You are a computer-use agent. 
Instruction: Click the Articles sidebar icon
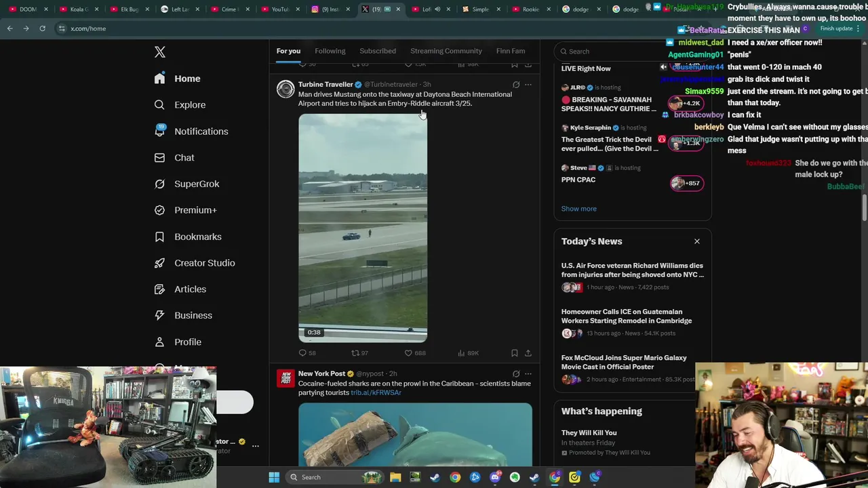point(159,289)
